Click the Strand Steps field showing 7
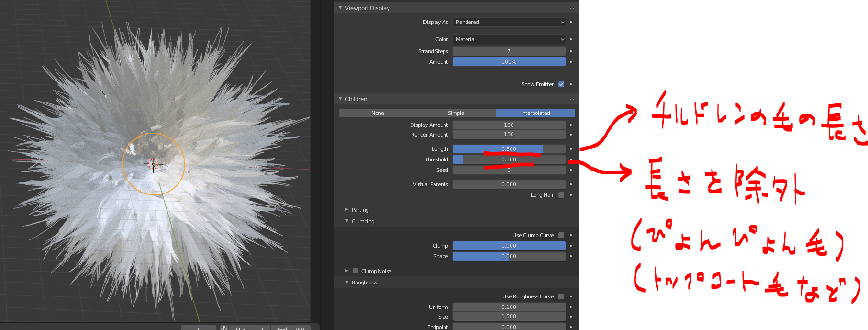 tap(509, 51)
